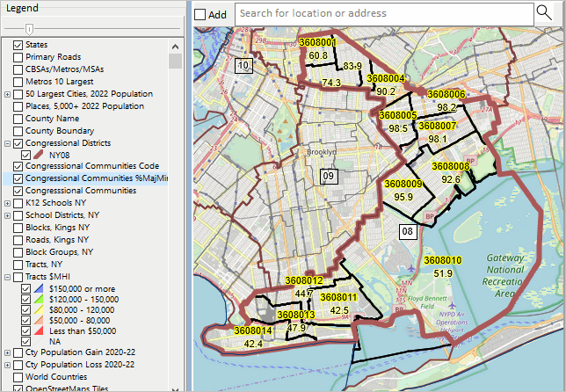
Task: Click district 10 label box on map
Action: click(244, 65)
